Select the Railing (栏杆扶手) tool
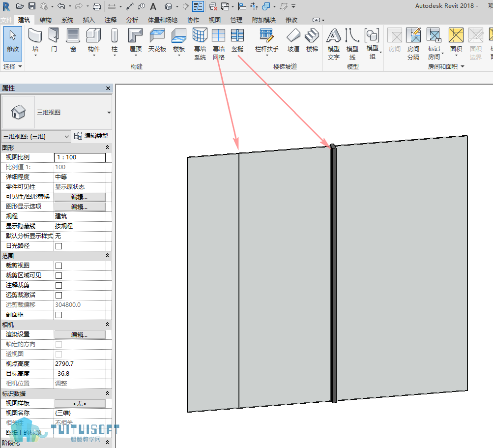Screen dimensions: 493x448 click(266, 42)
